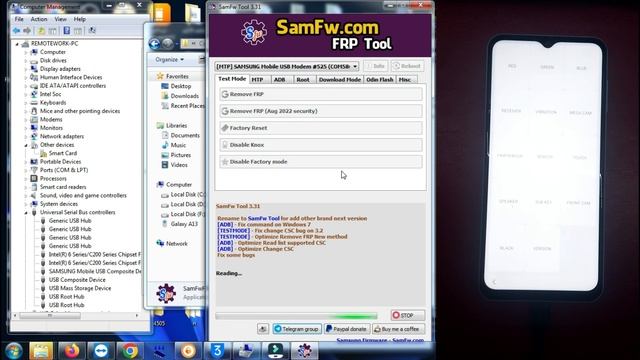Open the 3uTools icon on the taskbar
This screenshot has width=640, height=360.
(217, 351)
